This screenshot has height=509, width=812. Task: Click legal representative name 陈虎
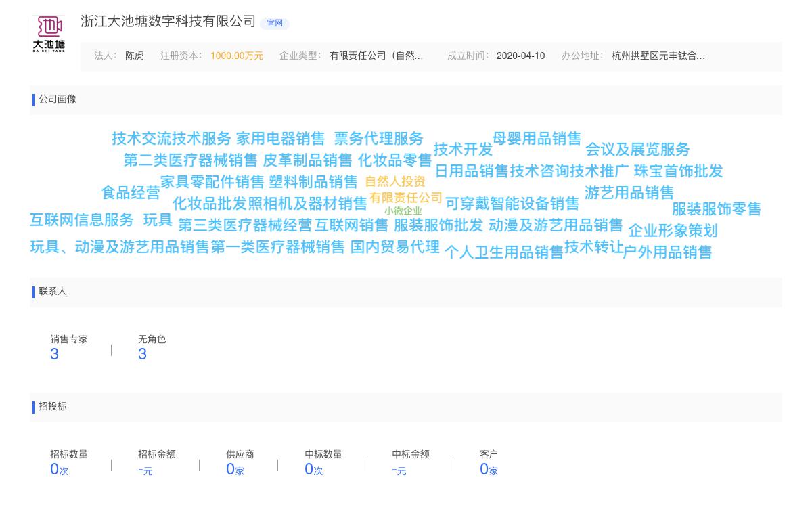(x=135, y=56)
